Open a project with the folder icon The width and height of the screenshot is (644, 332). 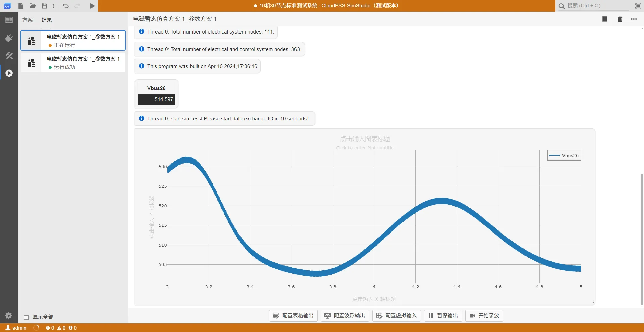32,6
